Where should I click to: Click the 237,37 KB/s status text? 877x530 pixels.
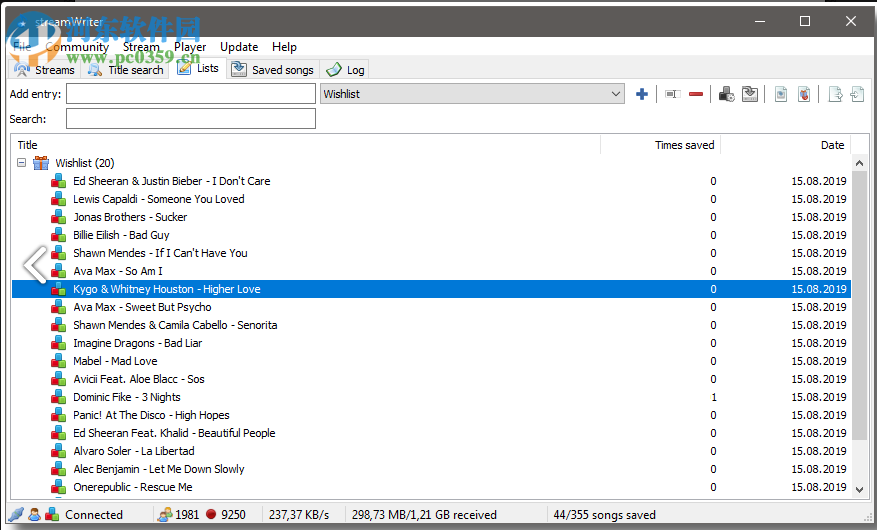(299, 514)
